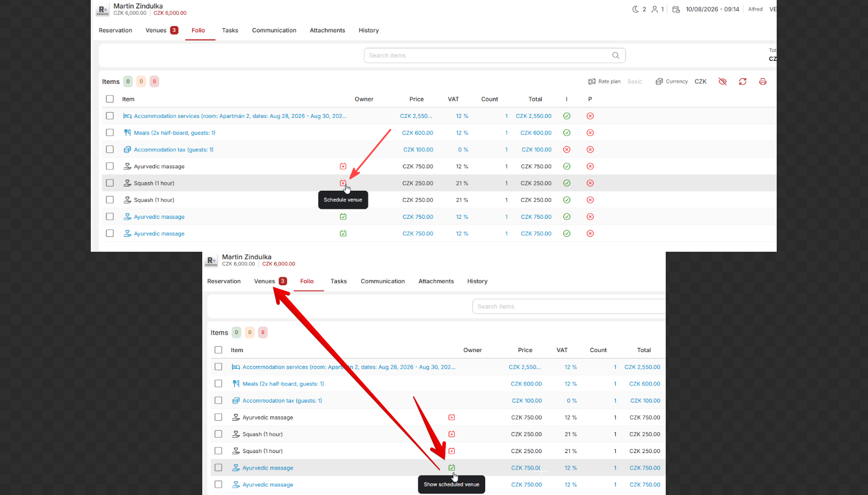Screen dimensions: 868x495
Task: Click the orange '0' Items badge, upper screenshot
Action: point(141,81)
